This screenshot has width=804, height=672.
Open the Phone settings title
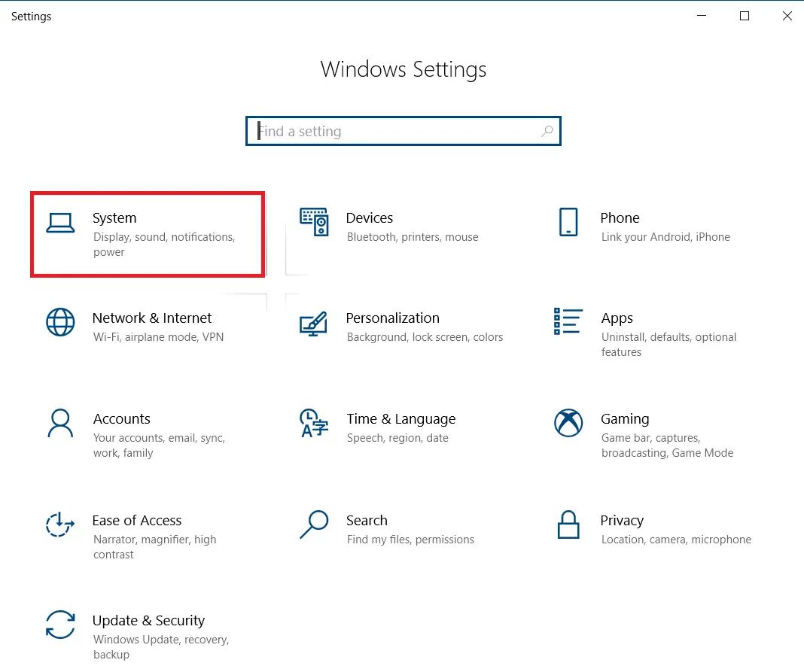620,217
